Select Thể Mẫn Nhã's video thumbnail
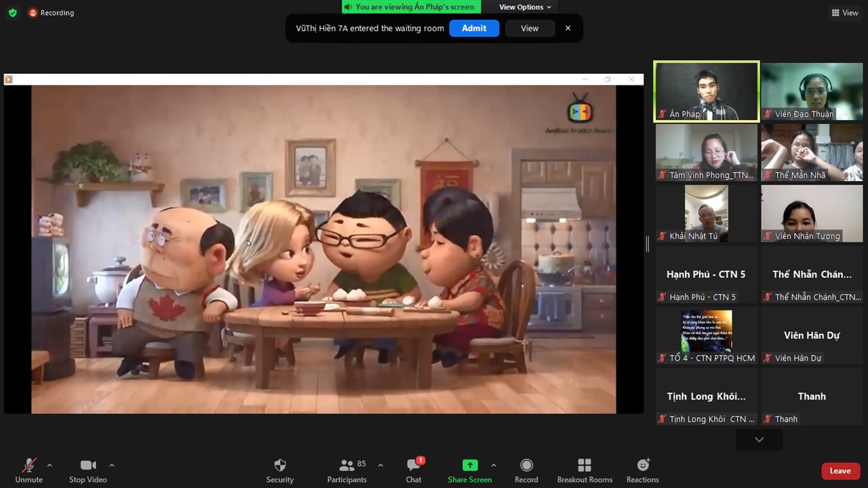The width and height of the screenshot is (868, 488). [x=812, y=152]
